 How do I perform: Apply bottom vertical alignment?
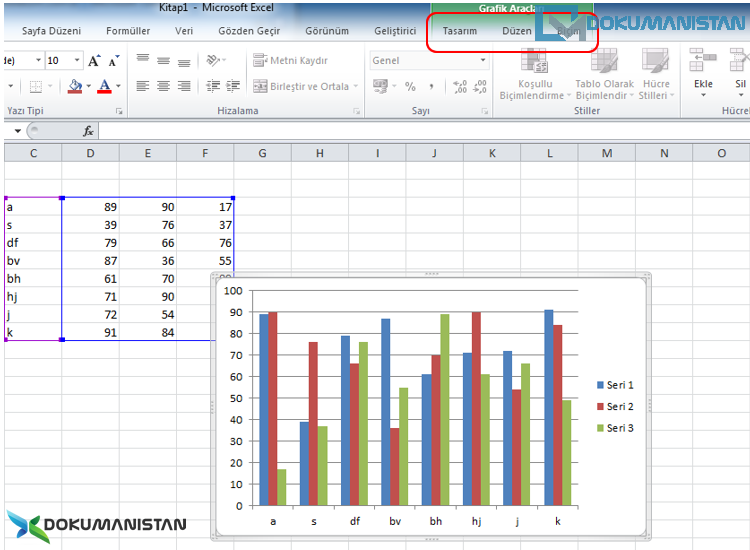point(184,63)
